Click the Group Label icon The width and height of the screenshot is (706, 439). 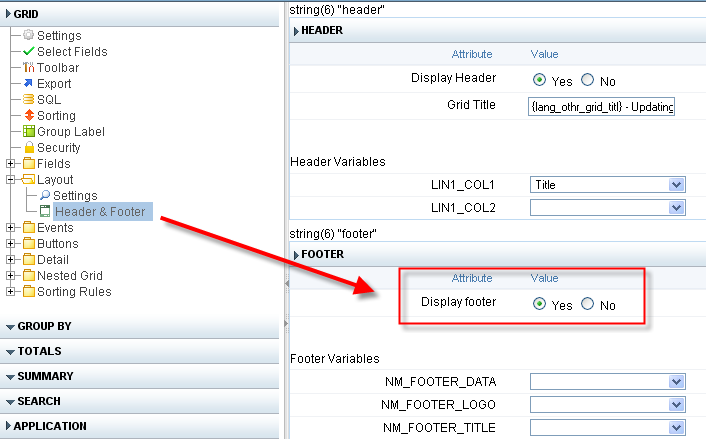(x=28, y=131)
